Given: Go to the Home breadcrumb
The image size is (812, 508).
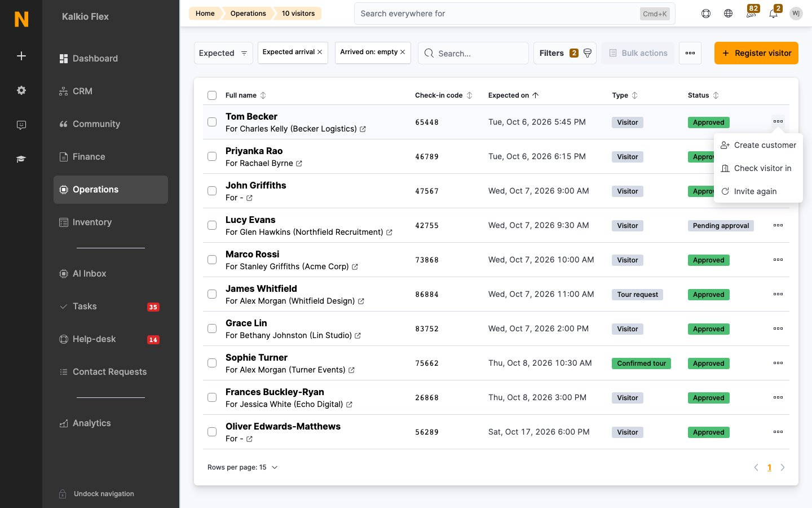Looking at the screenshot, I should coord(205,14).
